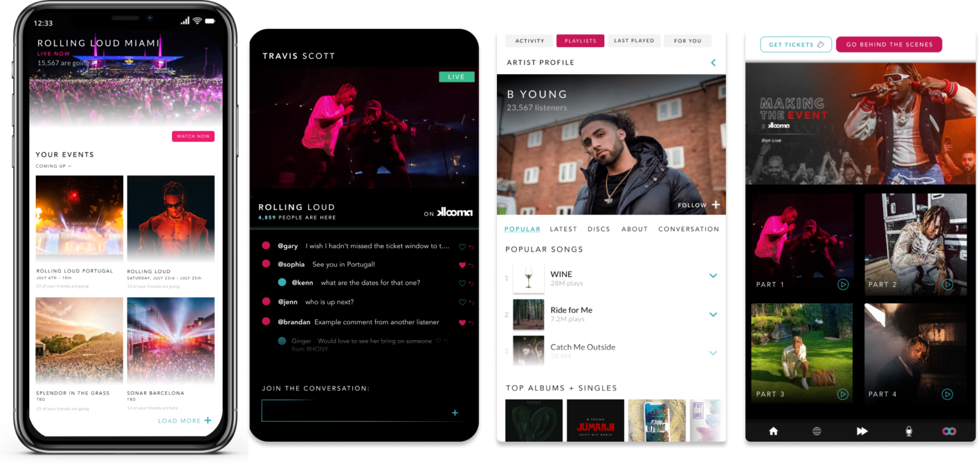Select the About section tab

[634, 229]
